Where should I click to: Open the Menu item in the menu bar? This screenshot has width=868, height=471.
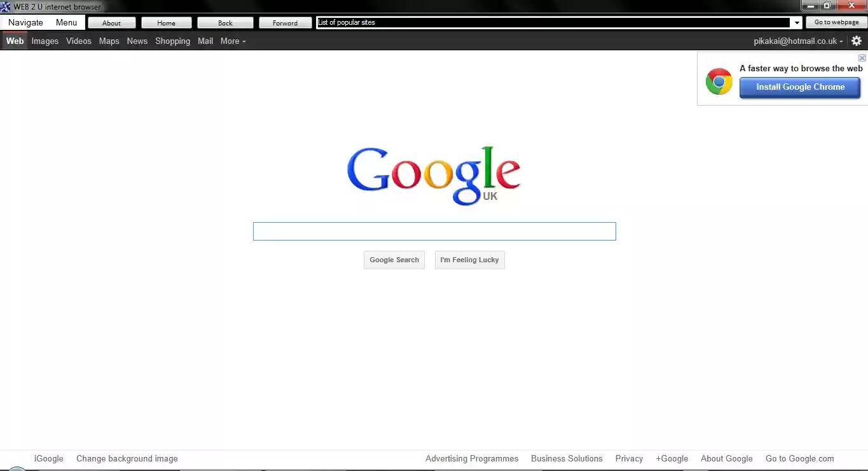click(x=66, y=22)
